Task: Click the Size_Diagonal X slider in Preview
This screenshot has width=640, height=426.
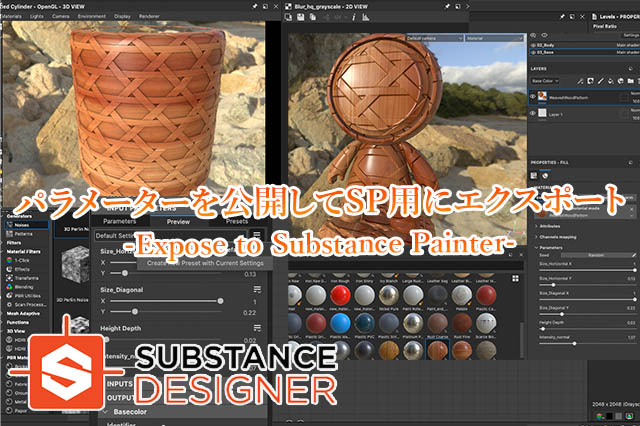Action: click(167, 301)
